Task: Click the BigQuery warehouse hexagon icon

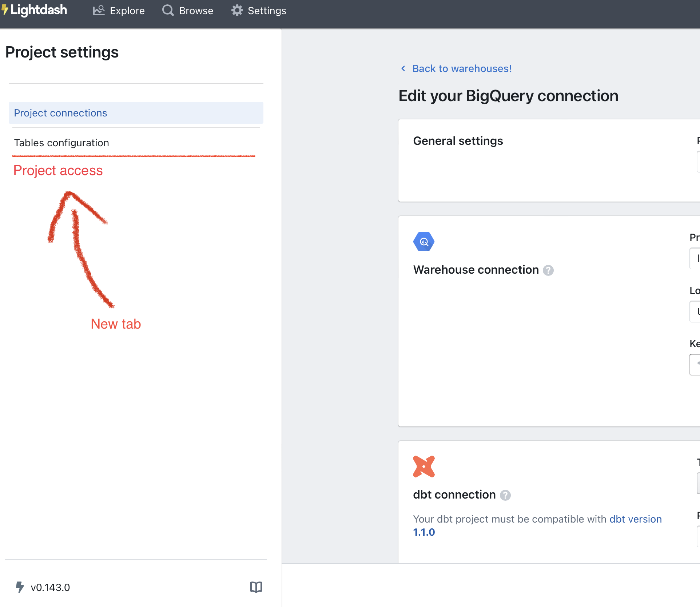Action: [423, 241]
